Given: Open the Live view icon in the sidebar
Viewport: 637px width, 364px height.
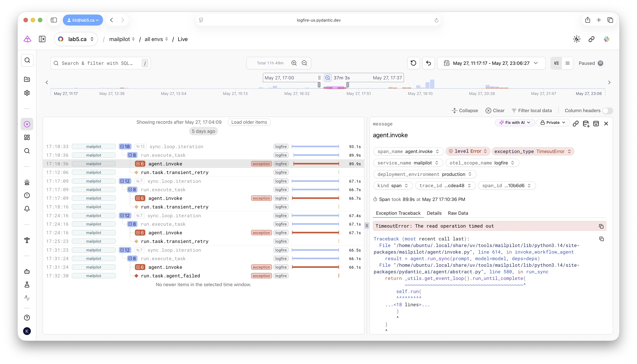Looking at the screenshot, I should click(x=27, y=124).
